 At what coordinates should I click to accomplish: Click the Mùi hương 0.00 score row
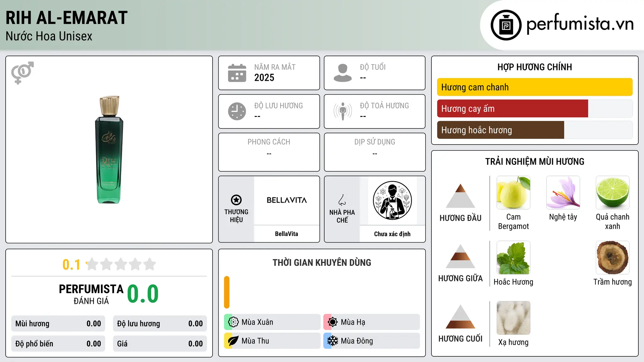click(x=58, y=324)
